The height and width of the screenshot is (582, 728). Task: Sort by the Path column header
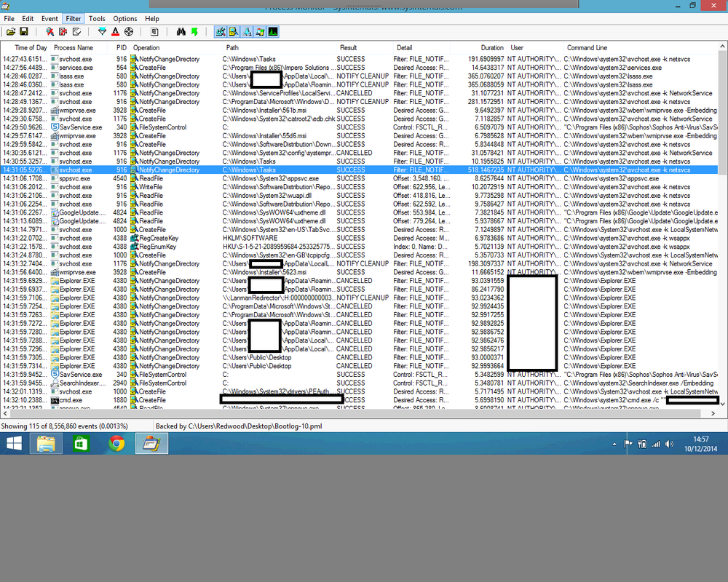coord(280,48)
